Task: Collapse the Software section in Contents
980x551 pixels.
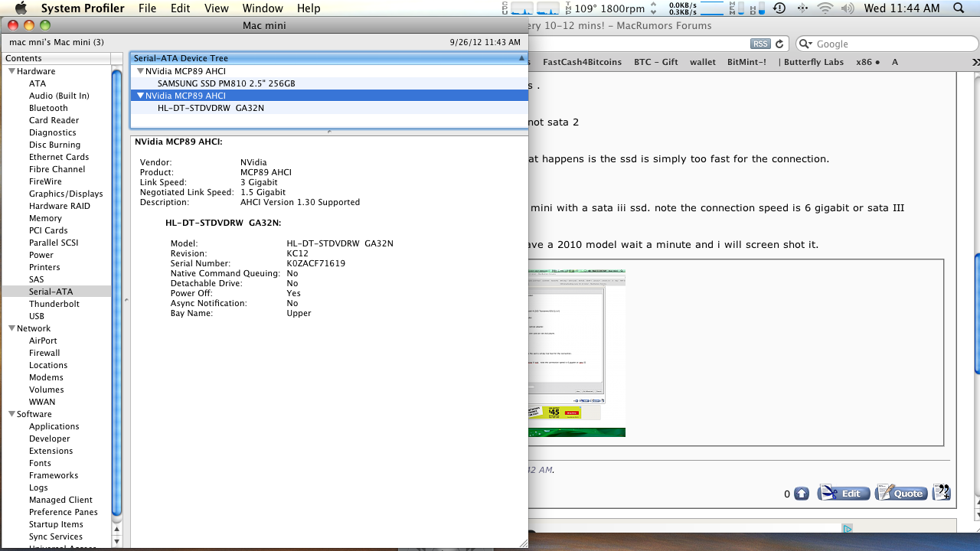Action: coord(11,414)
